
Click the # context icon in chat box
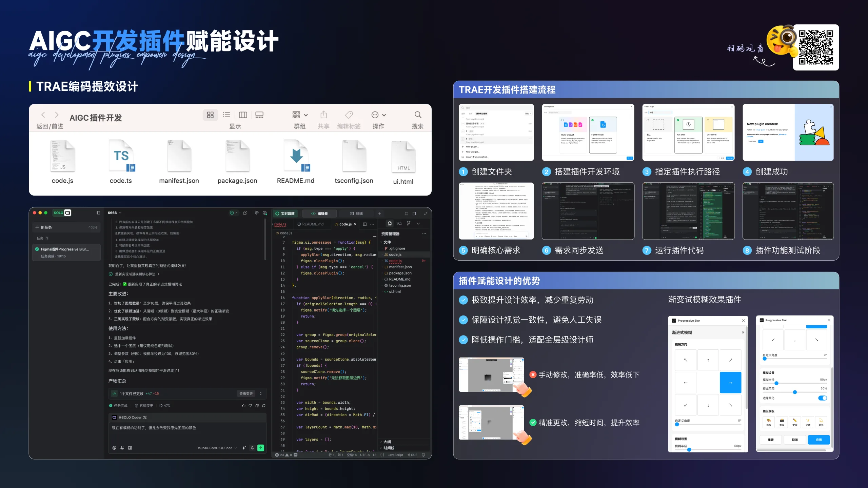pyautogui.click(x=122, y=448)
